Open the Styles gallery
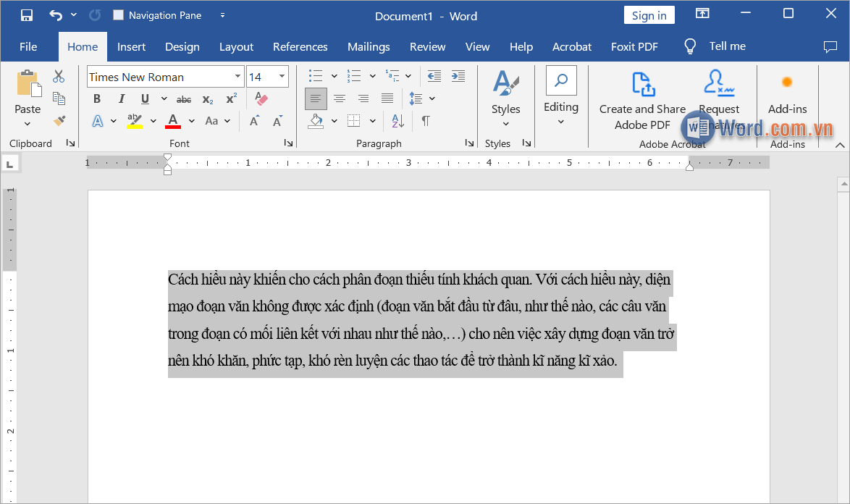Viewport: 850px width, 504px height. (506, 98)
